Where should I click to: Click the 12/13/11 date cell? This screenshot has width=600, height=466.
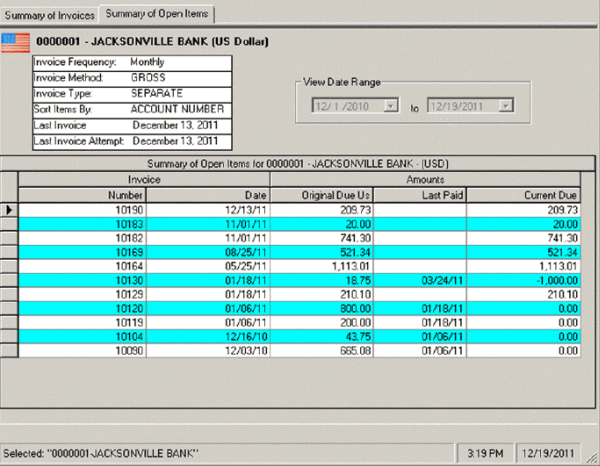point(208,210)
